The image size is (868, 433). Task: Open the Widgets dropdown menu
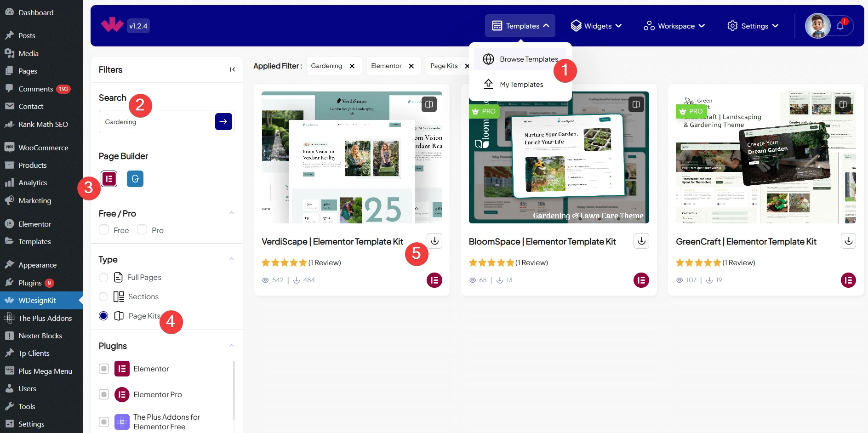596,26
